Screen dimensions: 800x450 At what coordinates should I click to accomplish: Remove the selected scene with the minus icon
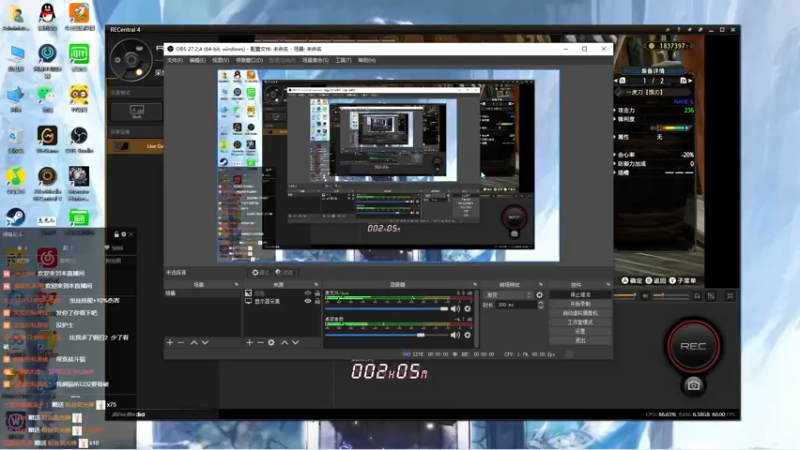(181, 342)
